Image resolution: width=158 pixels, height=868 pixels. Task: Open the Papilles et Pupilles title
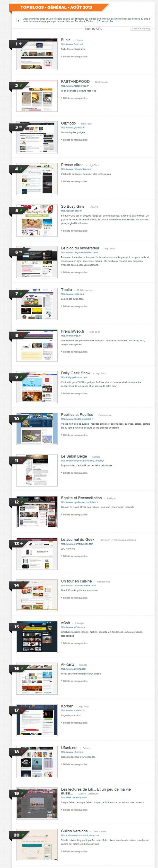77,415
